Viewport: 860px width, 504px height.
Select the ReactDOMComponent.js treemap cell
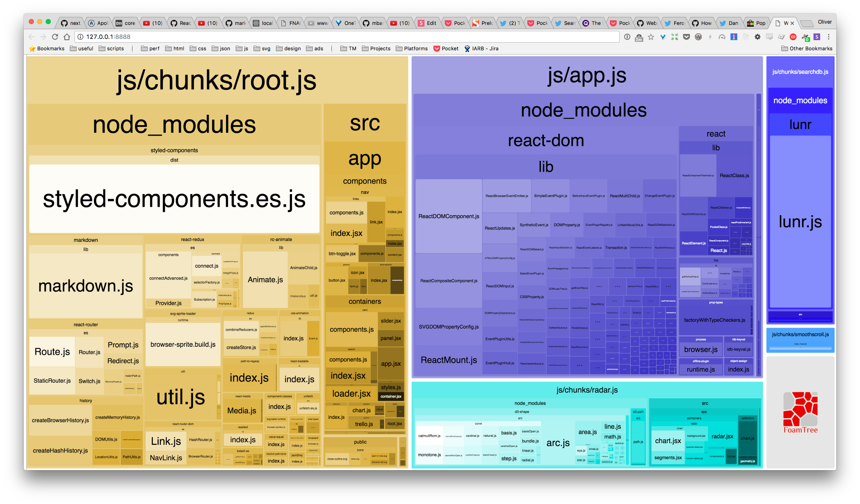click(449, 216)
